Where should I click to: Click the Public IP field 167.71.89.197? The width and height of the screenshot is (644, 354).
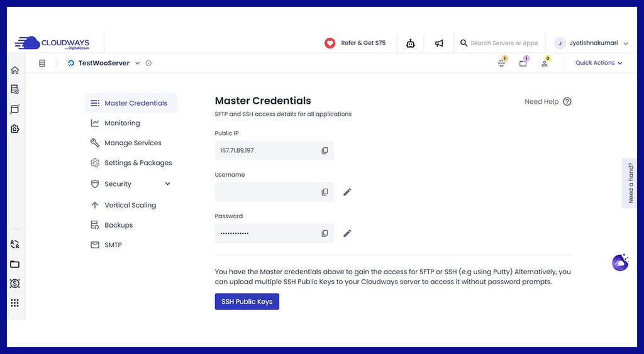click(x=274, y=151)
